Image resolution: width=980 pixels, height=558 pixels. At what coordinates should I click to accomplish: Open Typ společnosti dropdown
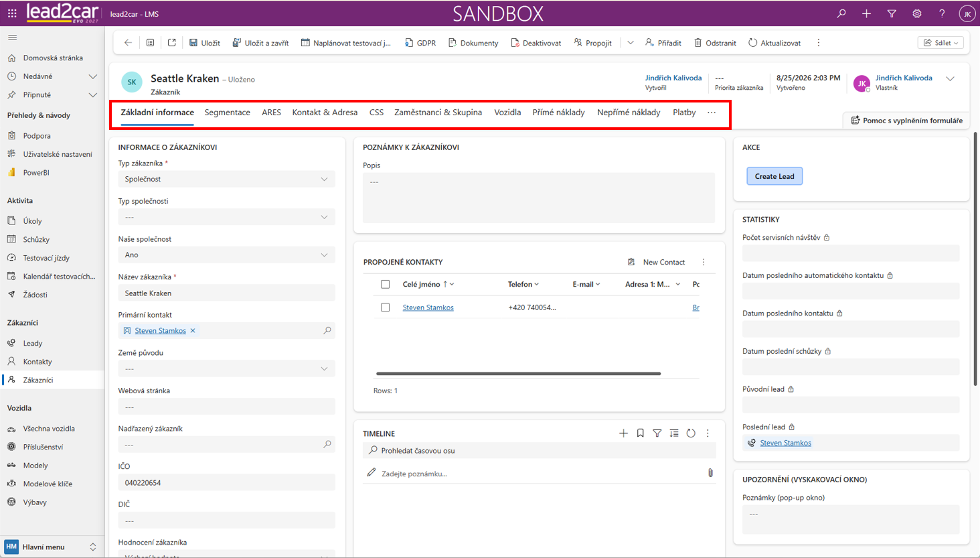(226, 217)
